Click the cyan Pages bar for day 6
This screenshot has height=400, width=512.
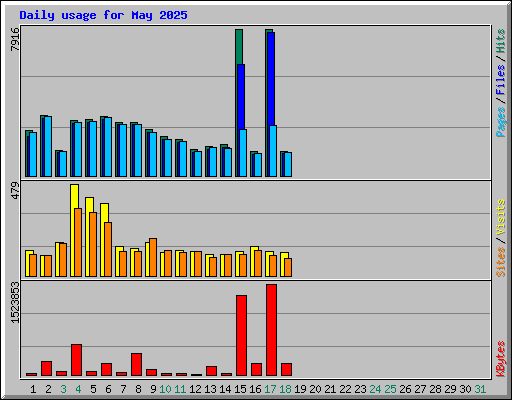click(108, 147)
